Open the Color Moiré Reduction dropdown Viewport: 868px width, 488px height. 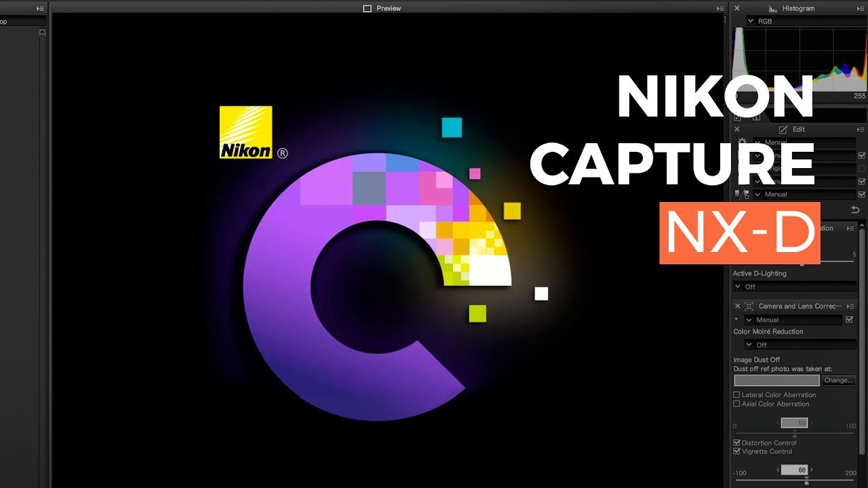800,345
